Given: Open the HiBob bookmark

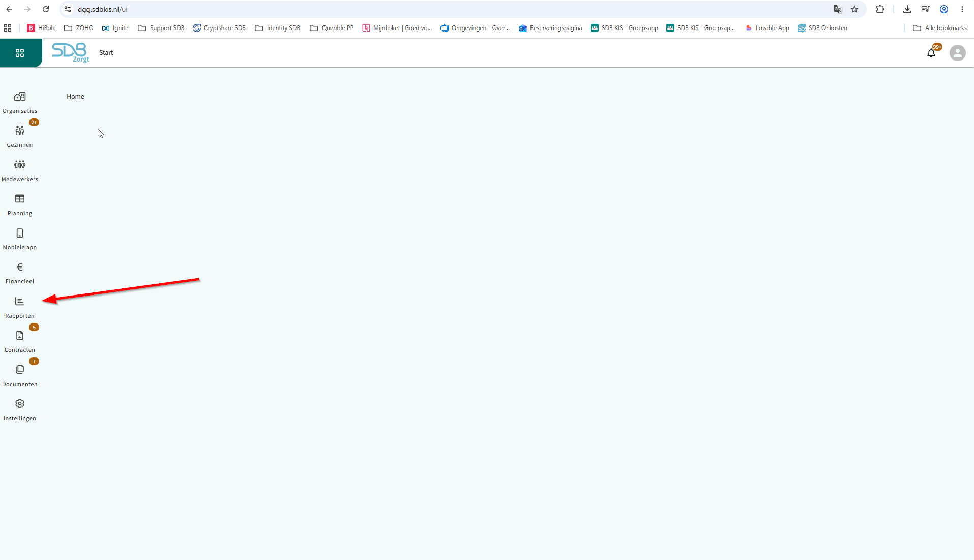Looking at the screenshot, I should [x=41, y=28].
